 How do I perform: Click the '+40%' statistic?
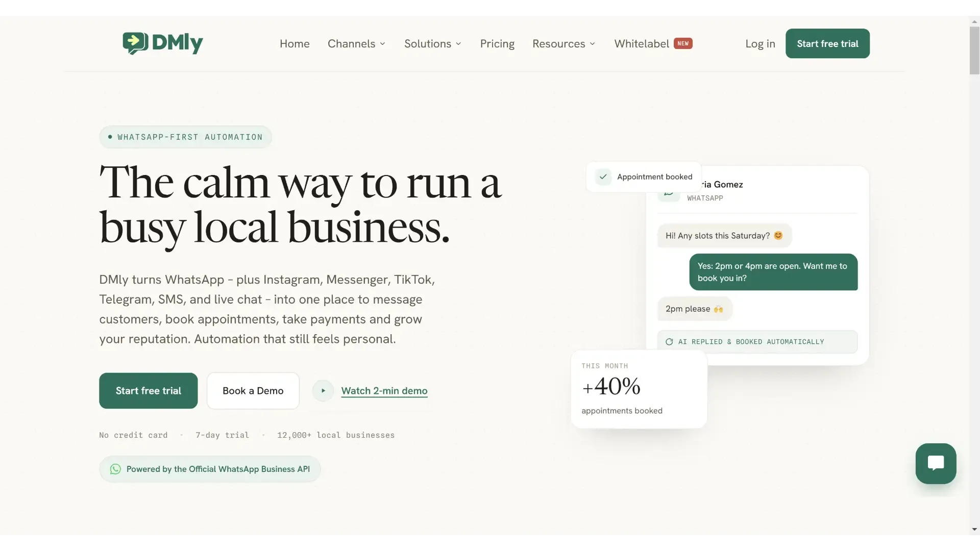click(611, 386)
